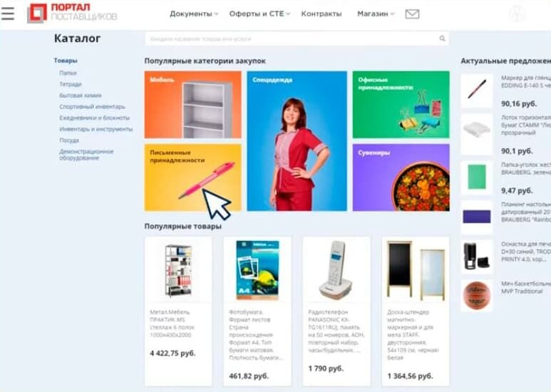Screen dimensions: 551x392
Task: Open the Panasonic radio phone product card
Action: (x=336, y=311)
